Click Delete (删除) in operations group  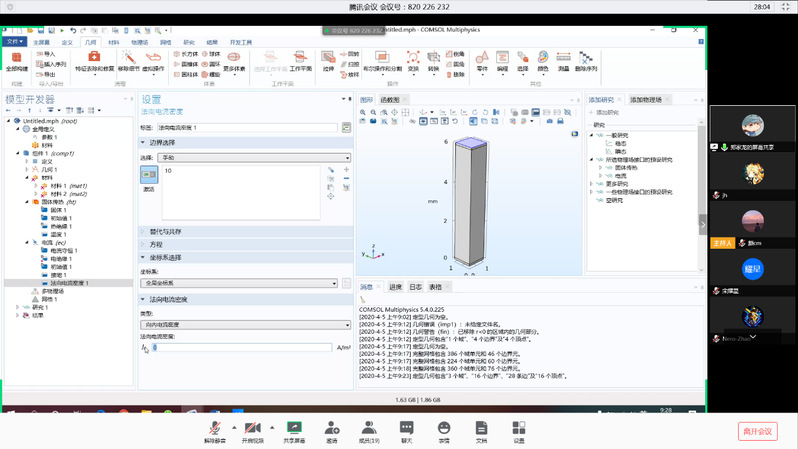pos(455,74)
